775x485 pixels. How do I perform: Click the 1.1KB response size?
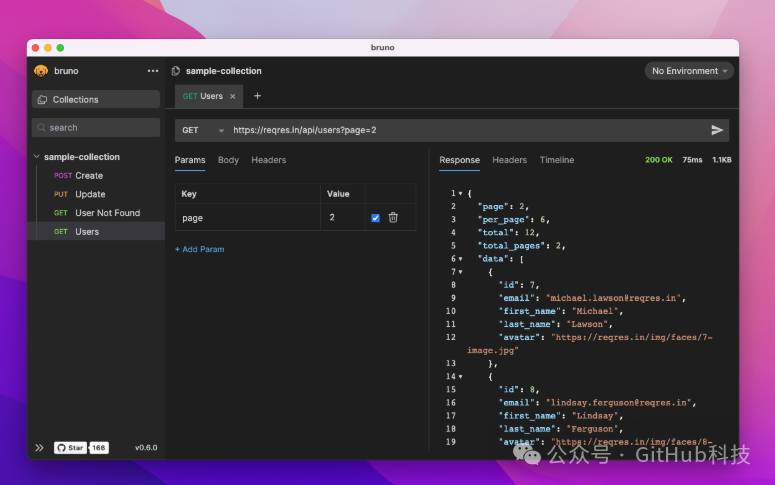pos(722,160)
